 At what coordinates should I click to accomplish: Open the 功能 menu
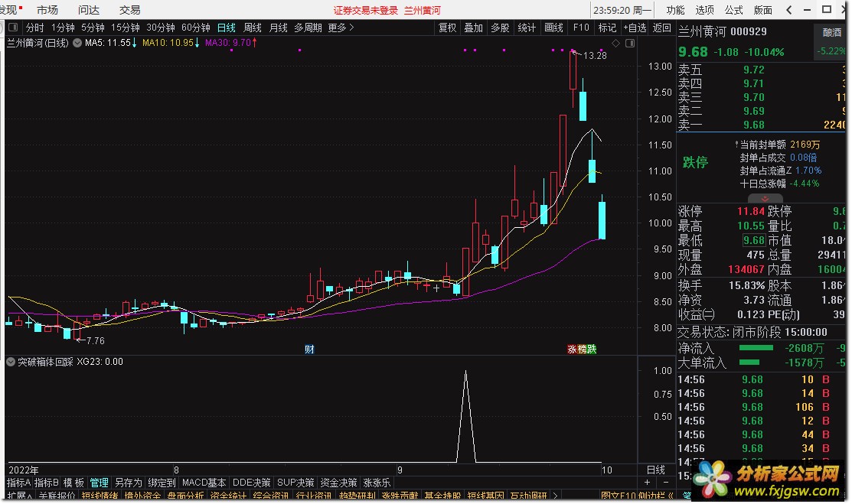[675, 10]
